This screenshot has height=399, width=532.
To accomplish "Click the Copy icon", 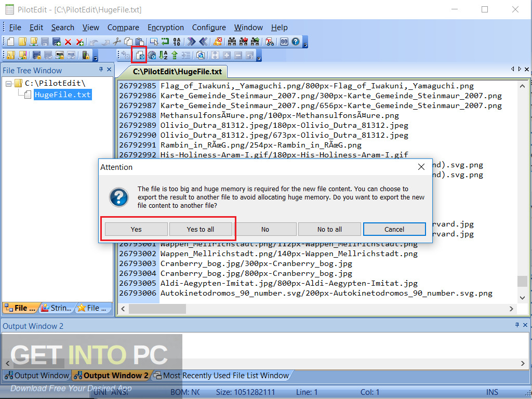I will click(128, 42).
